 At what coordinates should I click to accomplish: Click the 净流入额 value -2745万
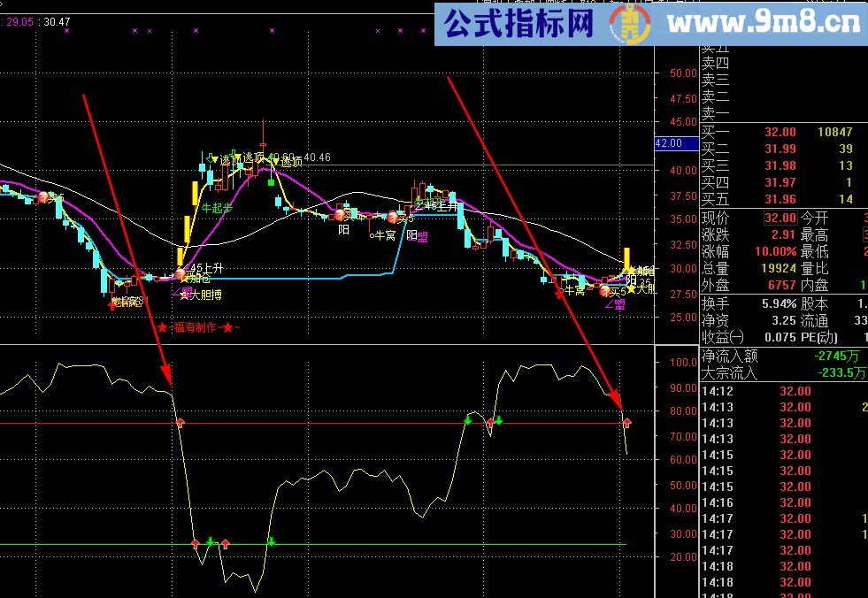click(837, 356)
